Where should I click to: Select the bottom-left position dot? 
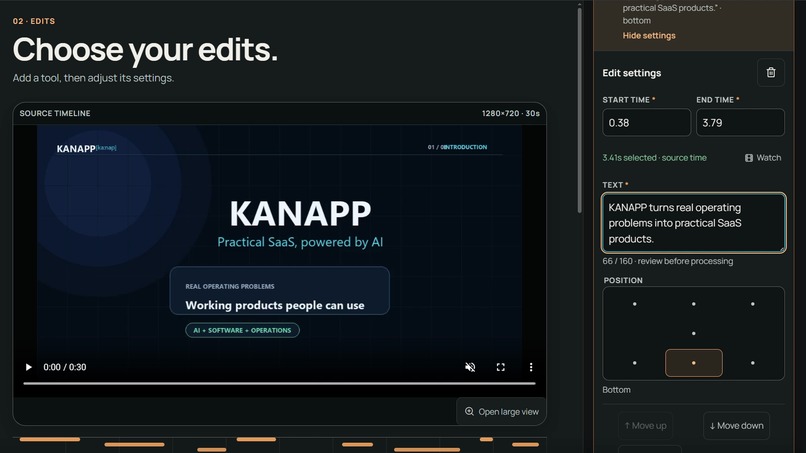pos(634,363)
